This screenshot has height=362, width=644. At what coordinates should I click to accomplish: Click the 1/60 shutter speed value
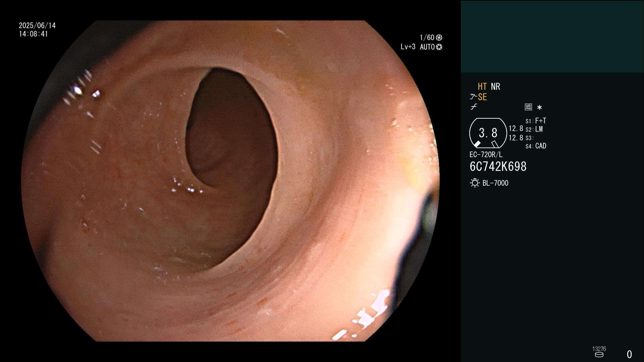(427, 38)
